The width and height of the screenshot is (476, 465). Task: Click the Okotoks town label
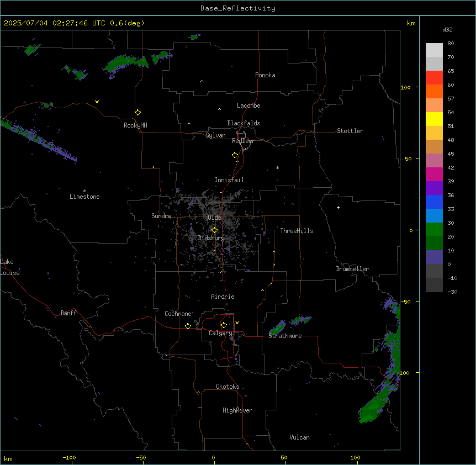click(228, 387)
